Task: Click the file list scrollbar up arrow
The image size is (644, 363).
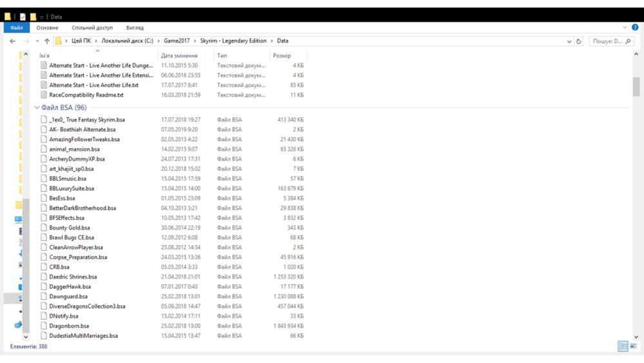Action: [636, 54]
